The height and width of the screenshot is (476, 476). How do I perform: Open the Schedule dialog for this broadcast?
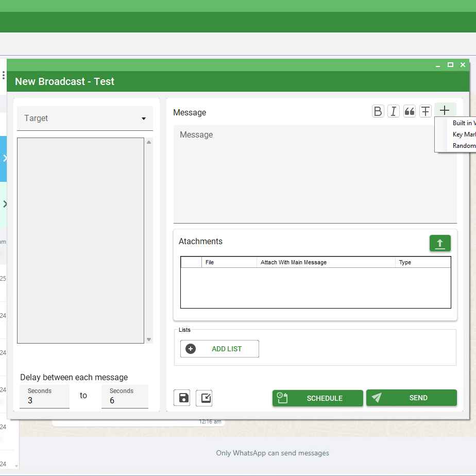click(x=317, y=398)
